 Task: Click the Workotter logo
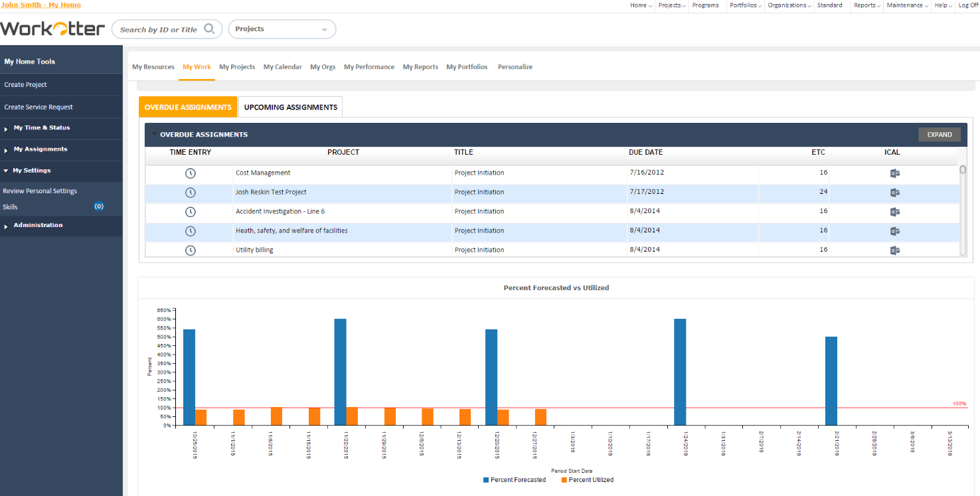point(52,29)
